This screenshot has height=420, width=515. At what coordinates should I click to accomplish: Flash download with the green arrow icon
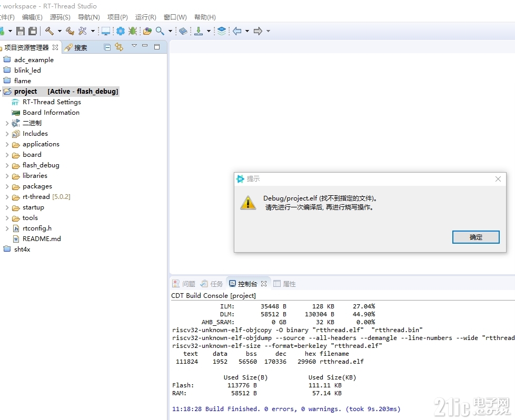[199, 31]
